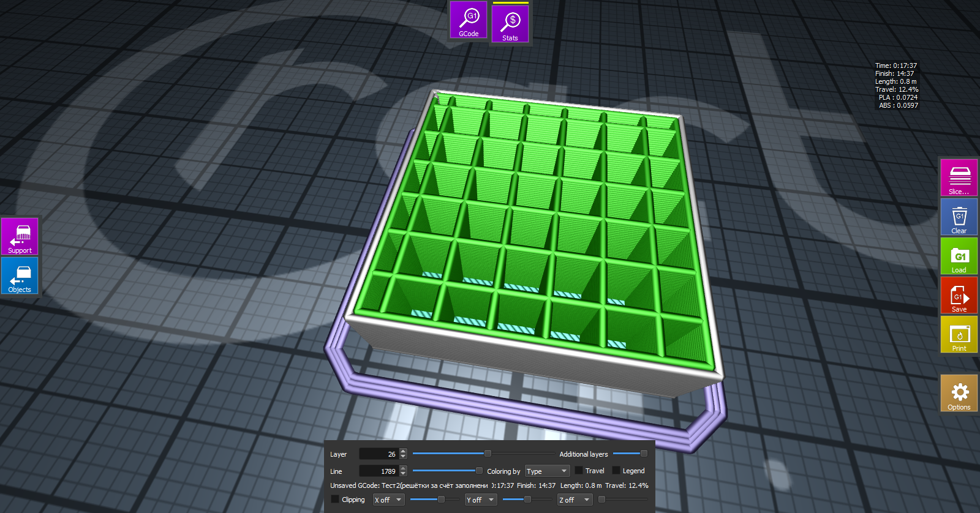Toggle the Clipping checkbox

click(335, 500)
